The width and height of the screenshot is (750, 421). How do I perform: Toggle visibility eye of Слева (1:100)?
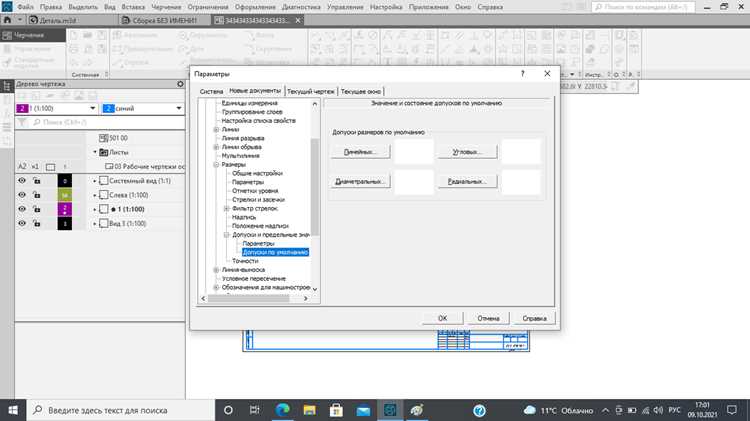point(22,195)
